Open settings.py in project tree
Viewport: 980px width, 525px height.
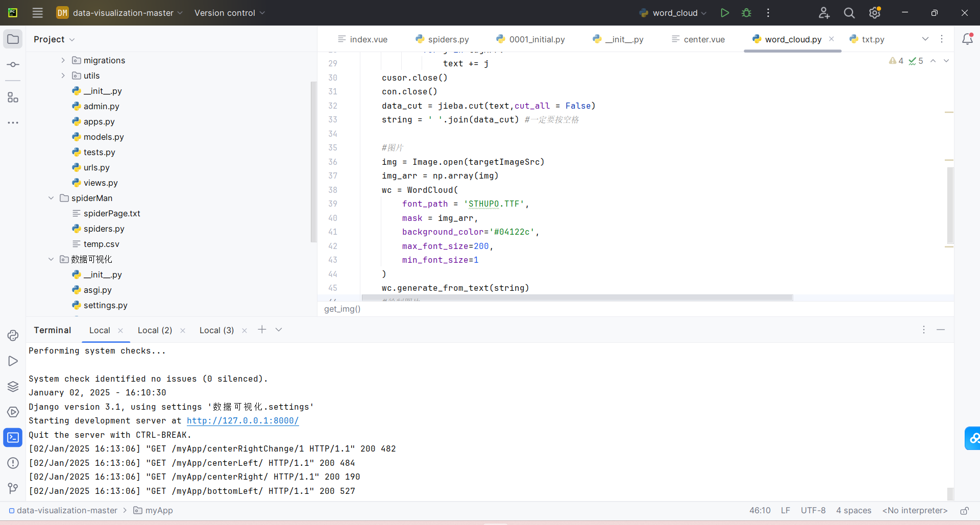(x=105, y=305)
